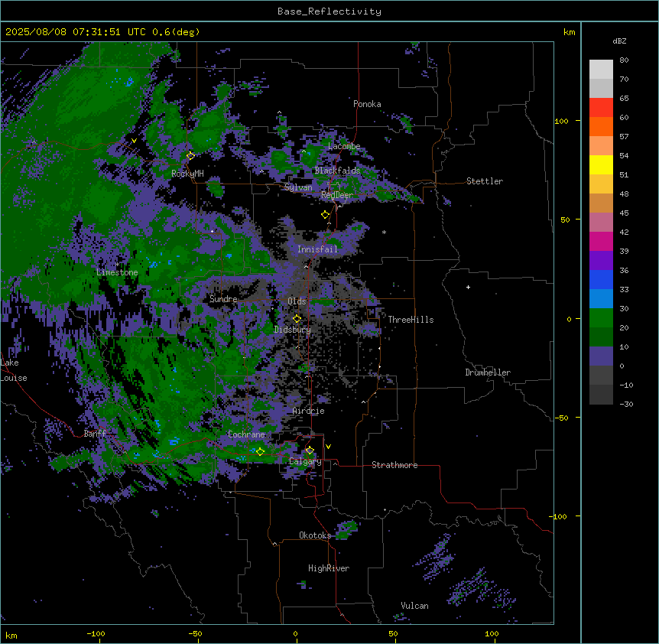Click the Ponoka label

(x=367, y=104)
